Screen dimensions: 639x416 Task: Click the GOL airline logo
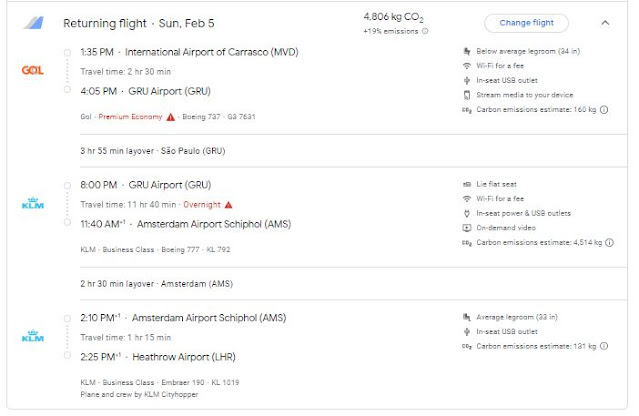click(32, 68)
